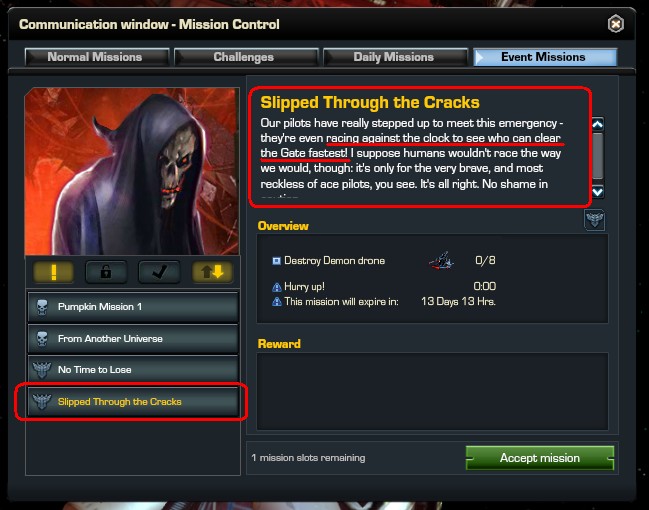Toggle the yellow arrows sort filter button
Screen dimensions: 649x510
click(x=212, y=272)
